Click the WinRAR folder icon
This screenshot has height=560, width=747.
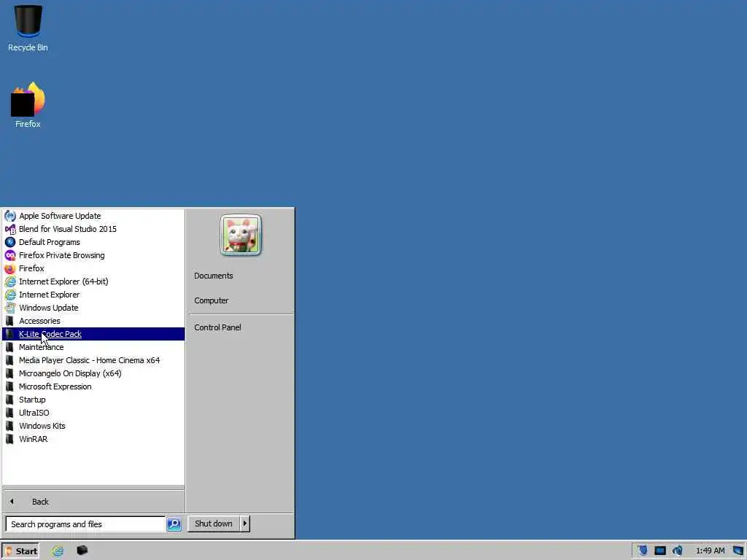[9, 439]
